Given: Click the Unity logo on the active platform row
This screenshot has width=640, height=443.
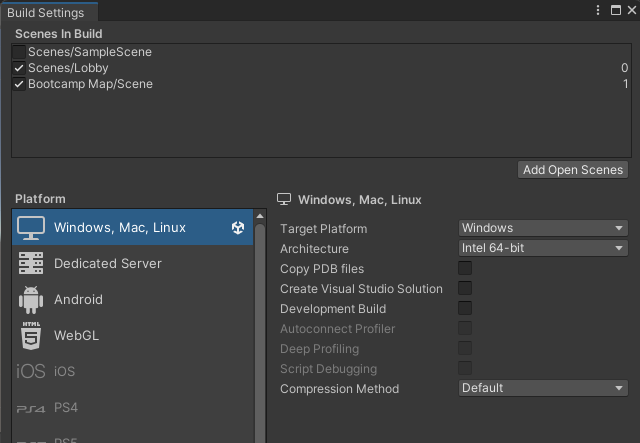Looking at the screenshot, I should 238,227.
